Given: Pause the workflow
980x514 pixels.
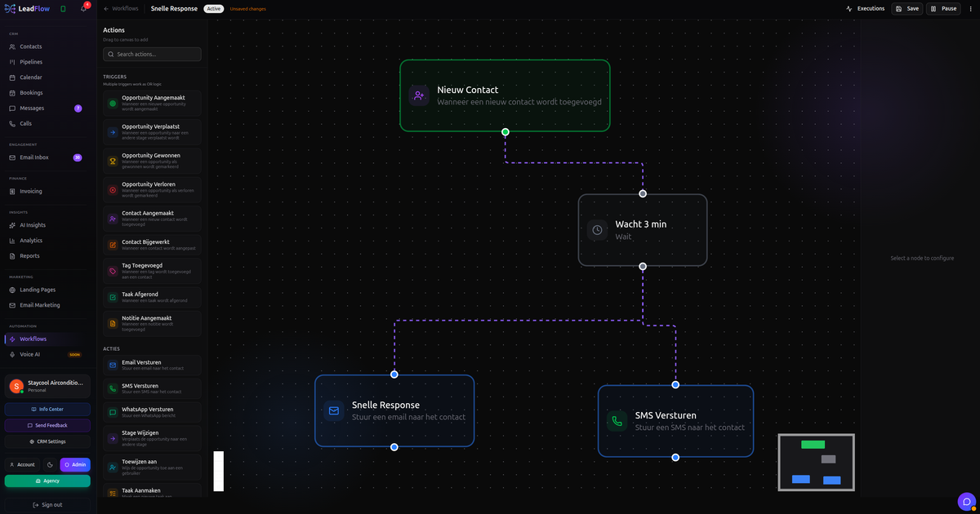Looking at the screenshot, I should (944, 8).
